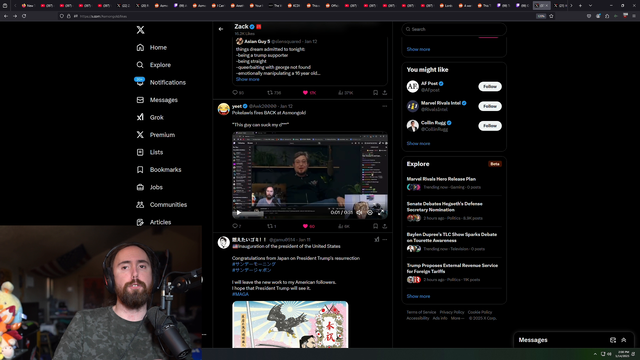Bookmark the yeet post

tap(376, 226)
